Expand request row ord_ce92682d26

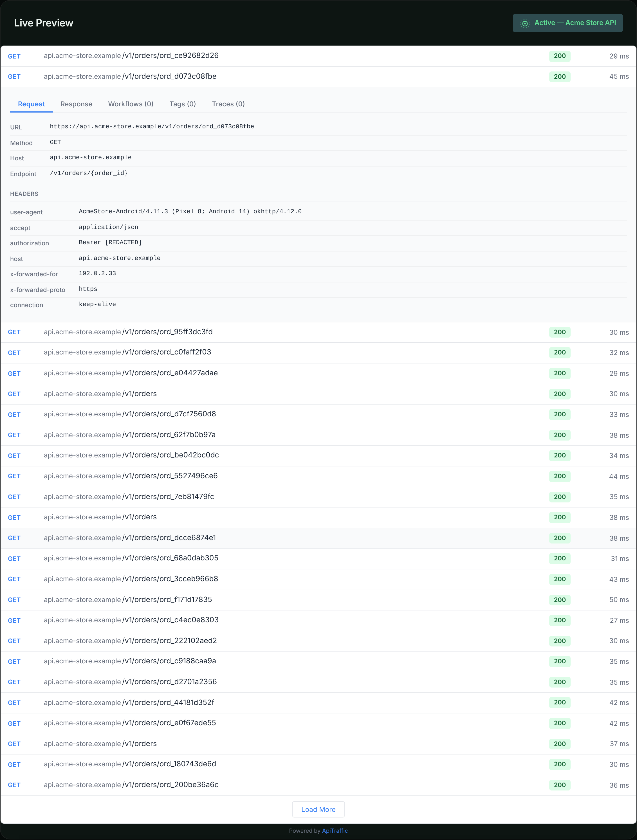tap(318, 56)
